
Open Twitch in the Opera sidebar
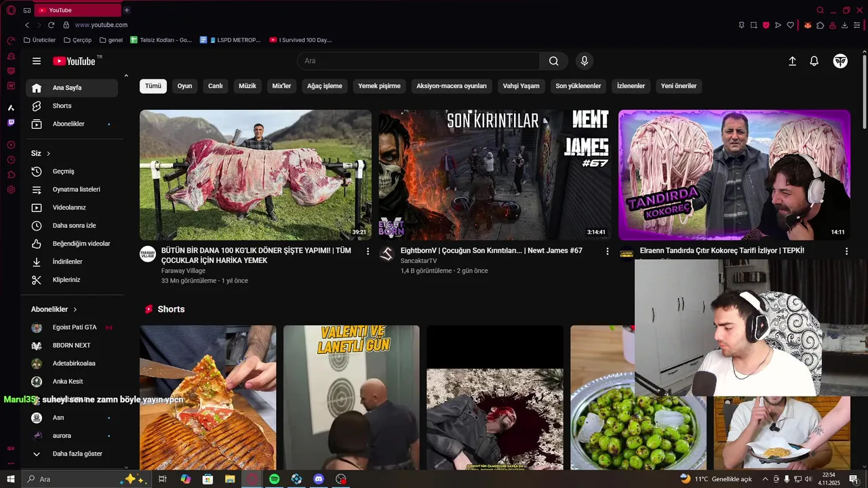[11, 123]
